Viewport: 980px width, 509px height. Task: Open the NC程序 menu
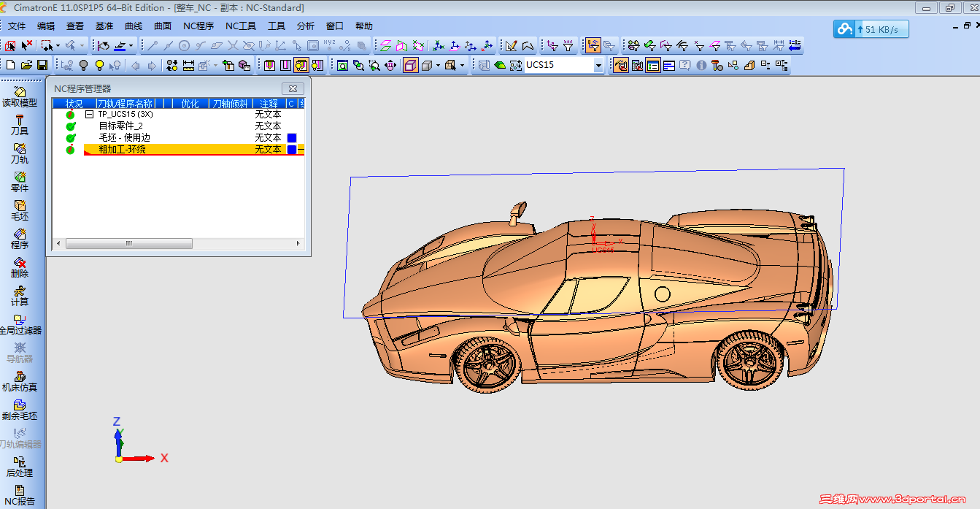[198, 26]
